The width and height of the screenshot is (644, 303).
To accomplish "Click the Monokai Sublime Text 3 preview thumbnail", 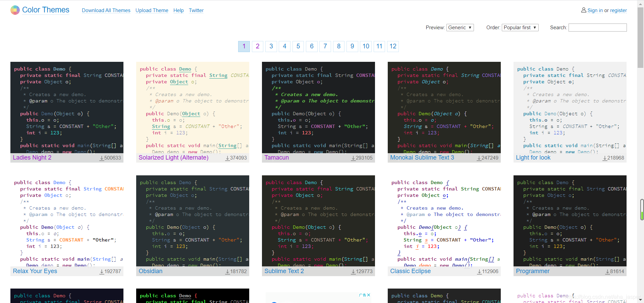I will click(444, 107).
